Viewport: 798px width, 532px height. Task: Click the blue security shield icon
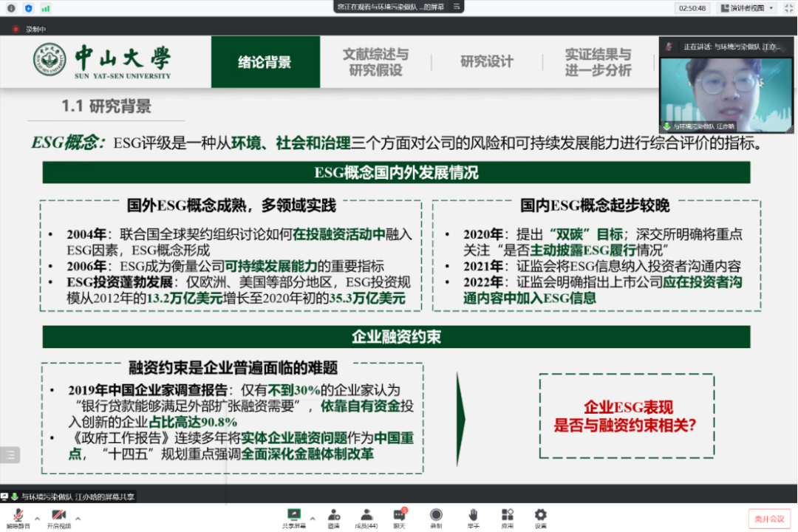point(29,8)
